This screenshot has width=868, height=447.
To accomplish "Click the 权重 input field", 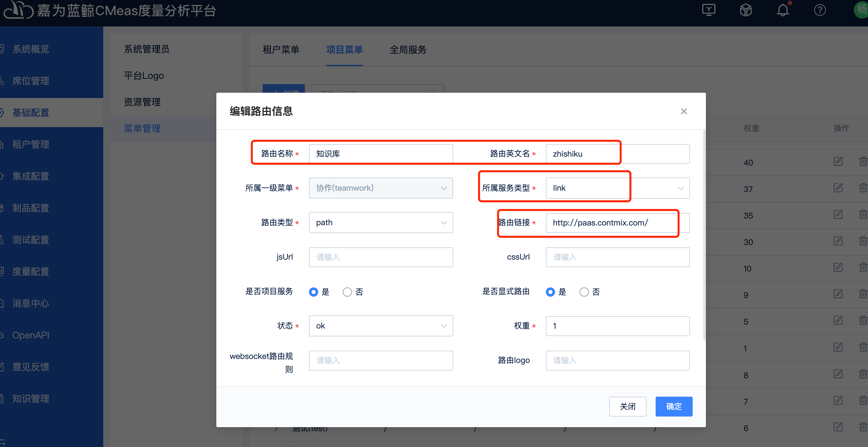I will 618,326.
